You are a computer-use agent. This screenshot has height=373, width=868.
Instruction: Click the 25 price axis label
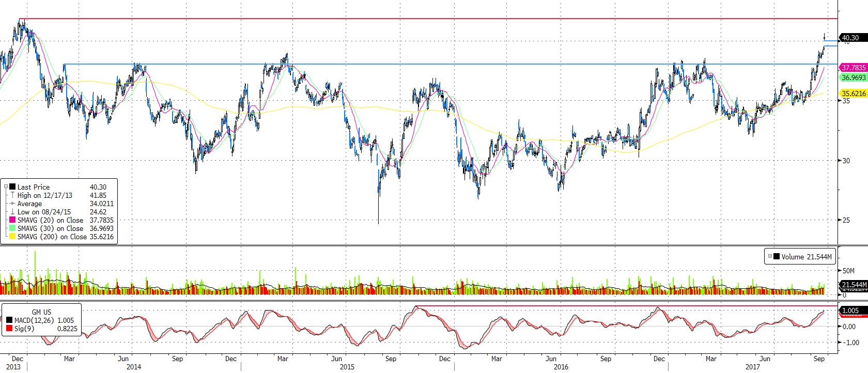coord(846,220)
